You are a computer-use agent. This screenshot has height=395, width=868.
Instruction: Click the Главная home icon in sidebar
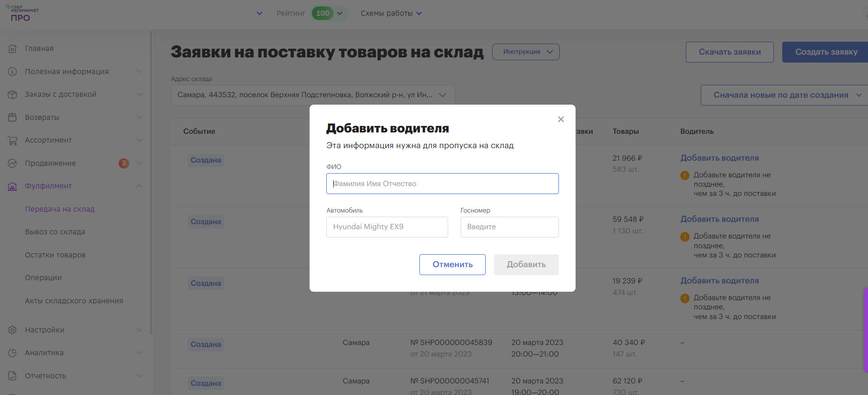[x=13, y=49]
